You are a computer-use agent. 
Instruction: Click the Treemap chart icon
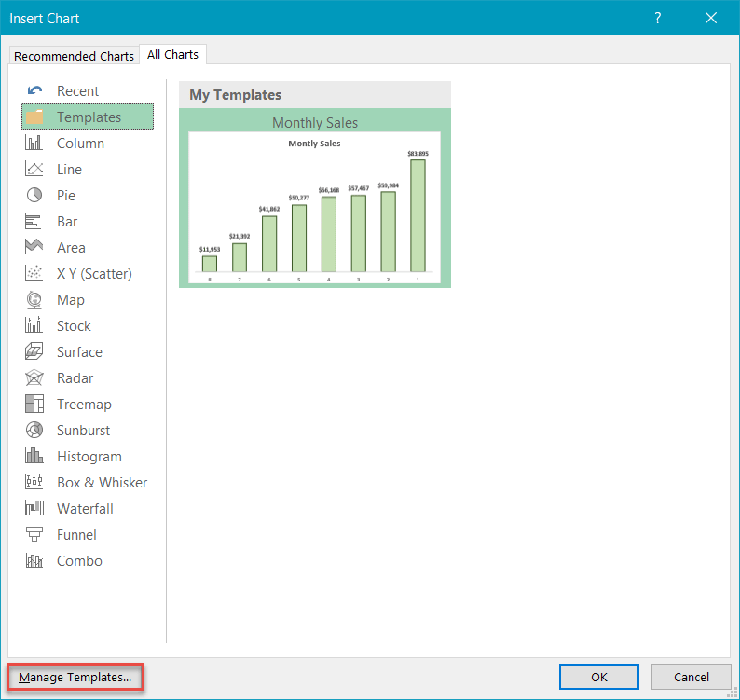[x=34, y=404]
